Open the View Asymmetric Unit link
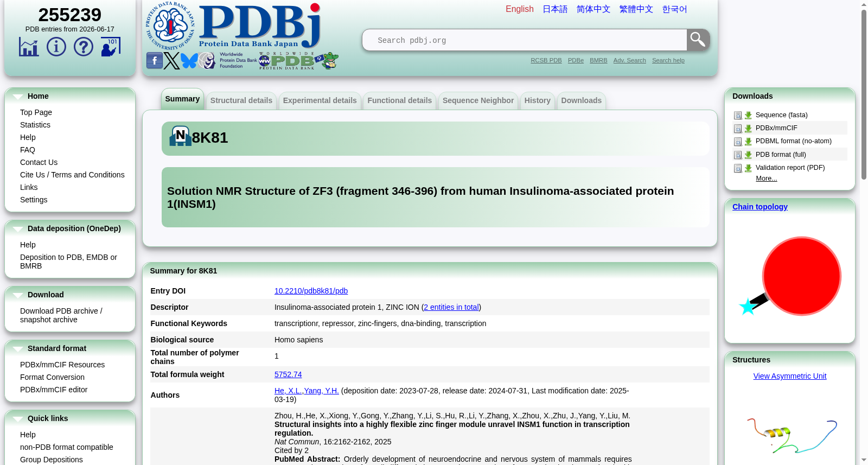Viewport: 868px width, 465px height. tap(790, 376)
